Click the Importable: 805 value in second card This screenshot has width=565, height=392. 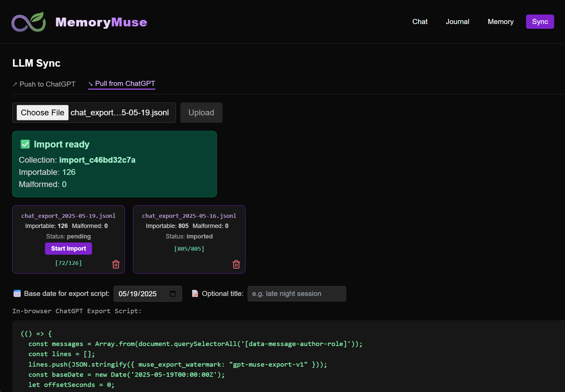pos(167,226)
